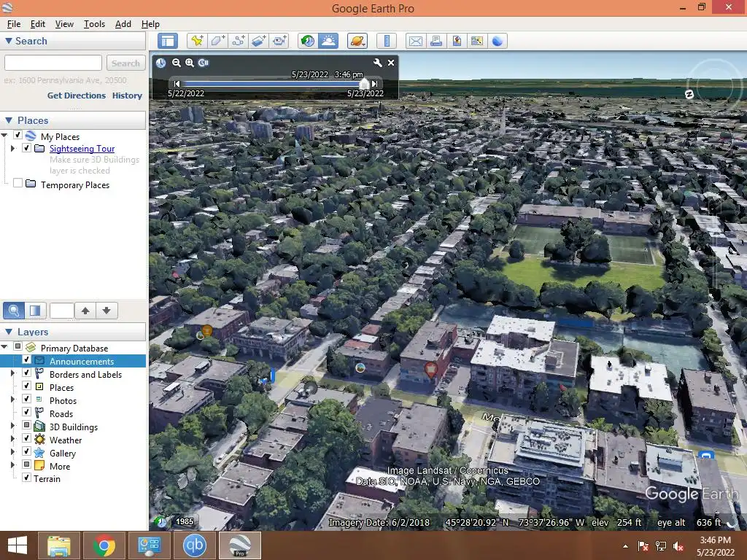This screenshot has width=747, height=560.
Task: Open the ruler measuring tool
Action: pos(387,41)
